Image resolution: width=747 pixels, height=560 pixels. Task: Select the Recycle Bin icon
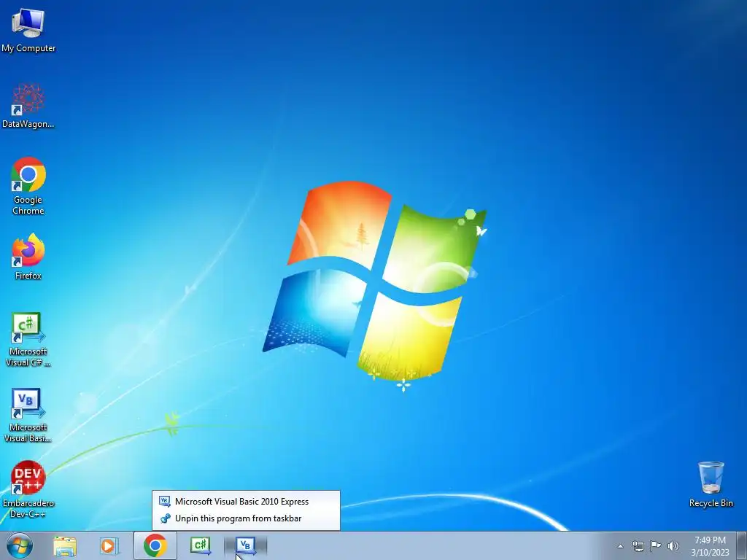click(x=711, y=484)
